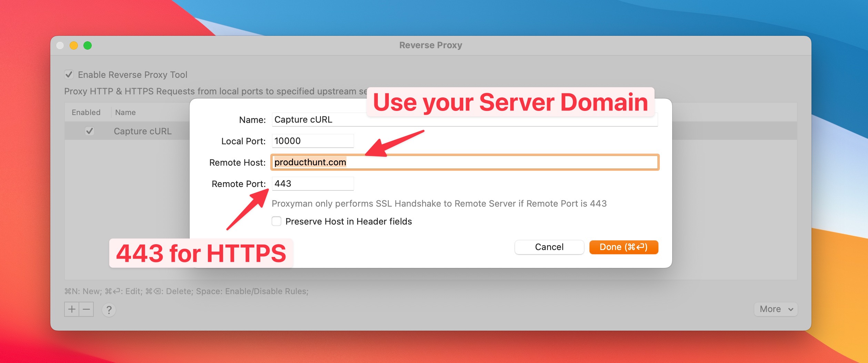Click the Name column header
The height and width of the screenshot is (363, 868).
(x=125, y=112)
